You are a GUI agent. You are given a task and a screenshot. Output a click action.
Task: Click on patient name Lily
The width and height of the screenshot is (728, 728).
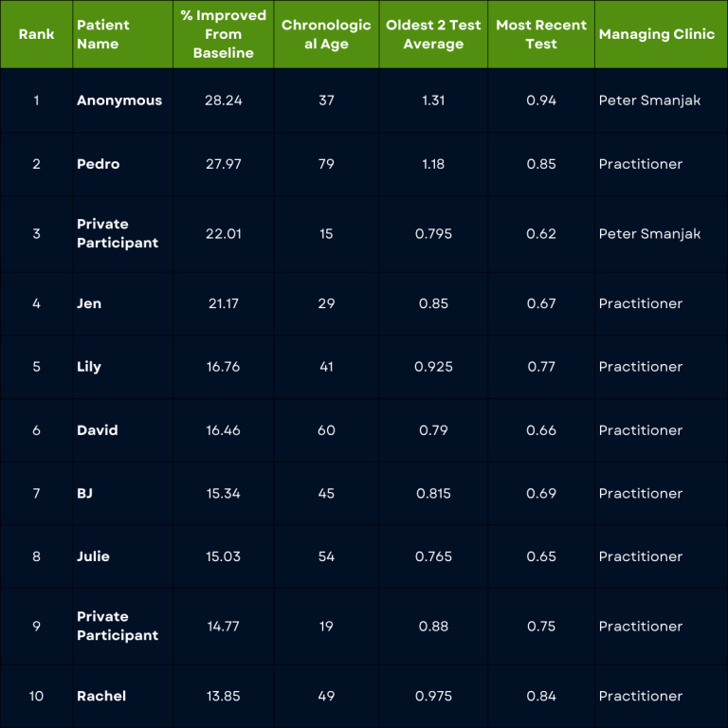click(89, 367)
